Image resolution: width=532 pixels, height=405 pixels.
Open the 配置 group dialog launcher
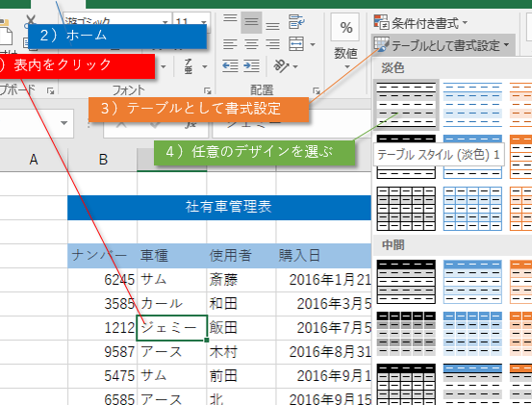317,90
